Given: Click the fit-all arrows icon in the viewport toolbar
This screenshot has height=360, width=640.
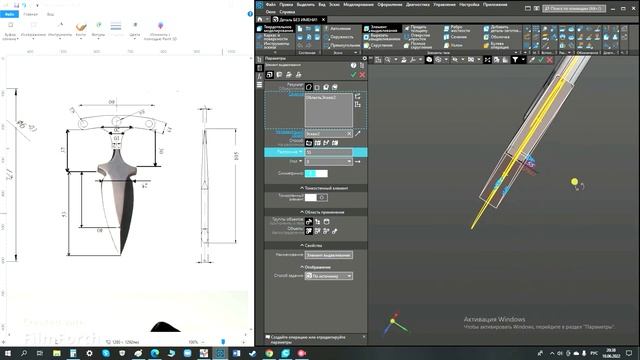Looking at the screenshot, I should coord(487,60).
